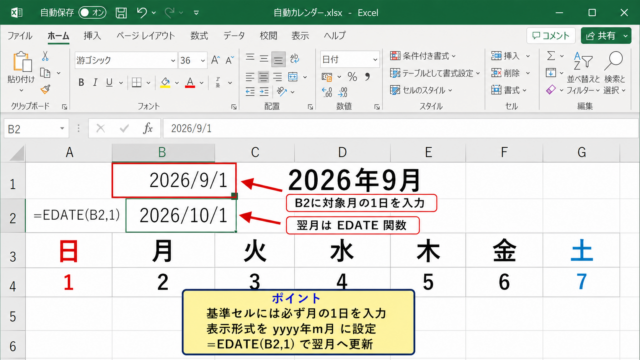640x360 pixels.
Task: Open Quick Access Toolbar customize arrow
Action: click(196, 13)
